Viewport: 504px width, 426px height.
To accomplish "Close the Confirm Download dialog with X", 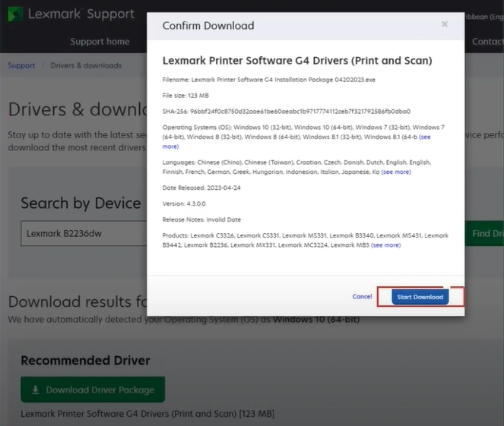I will [x=445, y=24].
